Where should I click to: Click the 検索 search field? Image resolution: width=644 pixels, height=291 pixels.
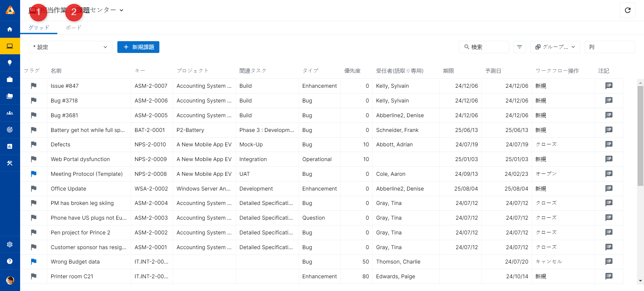click(484, 47)
